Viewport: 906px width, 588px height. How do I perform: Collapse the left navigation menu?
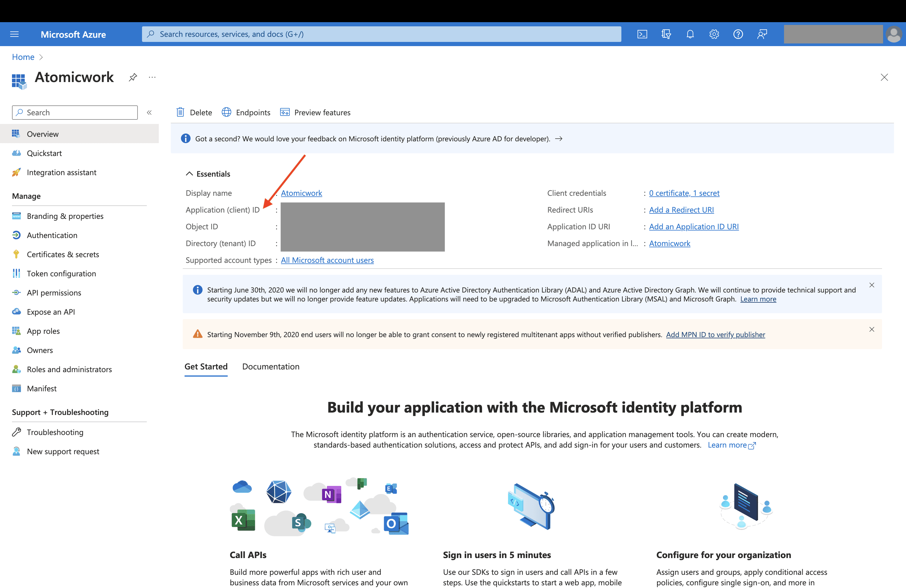pyautogui.click(x=149, y=113)
